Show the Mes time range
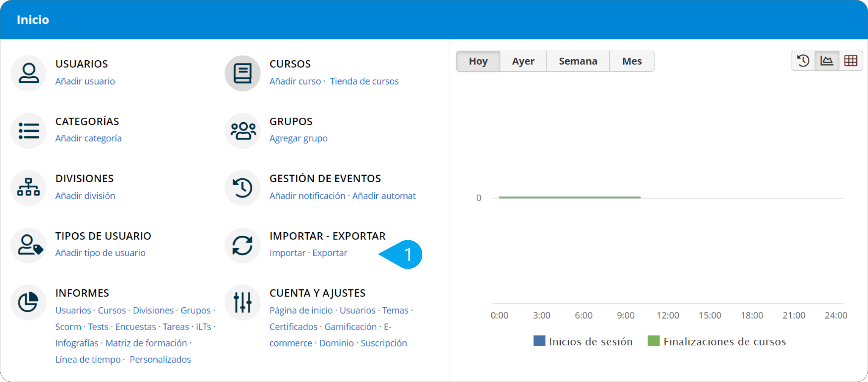Image resolution: width=868 pixels, height=382 pixels. pos(632,61)
